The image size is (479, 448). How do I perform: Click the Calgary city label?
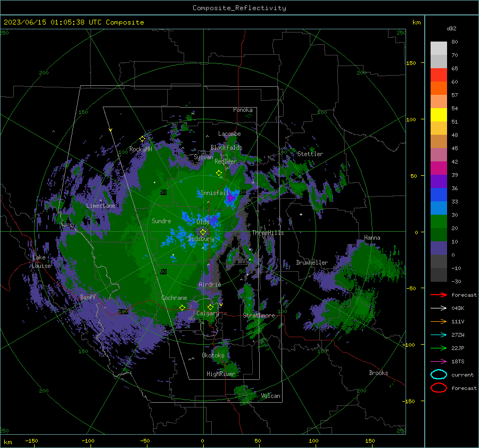point(208,313)
